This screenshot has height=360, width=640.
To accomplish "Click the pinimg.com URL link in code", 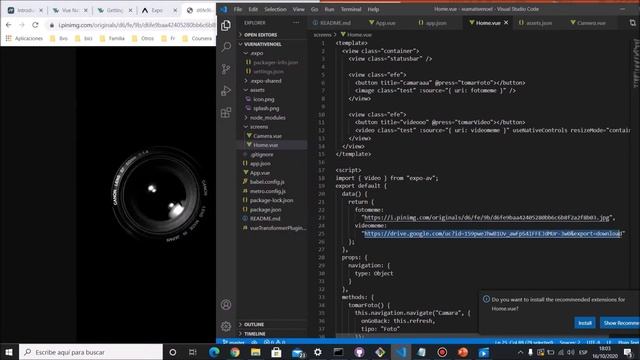I will (486, 218).
